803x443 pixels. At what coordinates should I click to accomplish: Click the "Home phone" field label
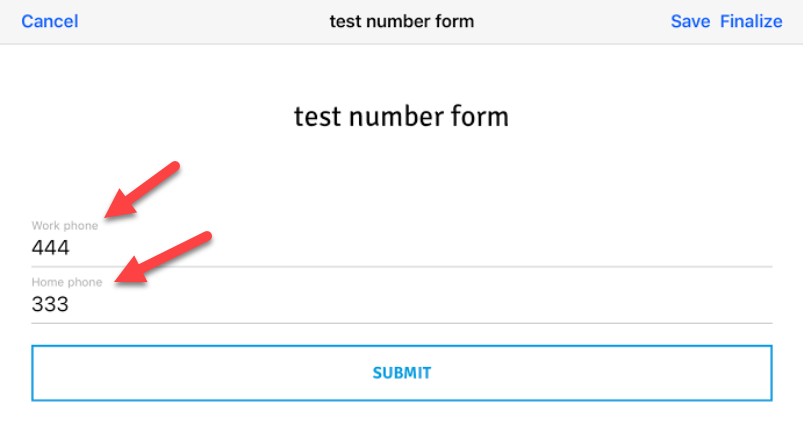click(67, 282)
